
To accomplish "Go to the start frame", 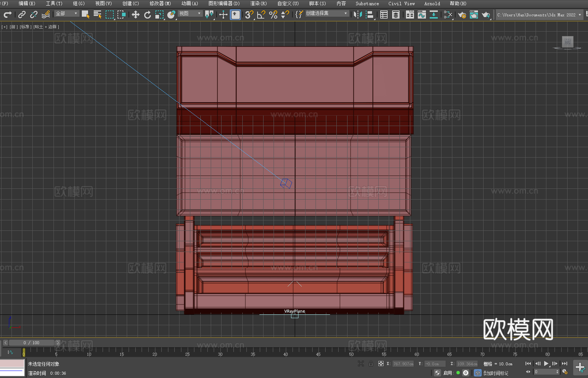I will 528,364.
